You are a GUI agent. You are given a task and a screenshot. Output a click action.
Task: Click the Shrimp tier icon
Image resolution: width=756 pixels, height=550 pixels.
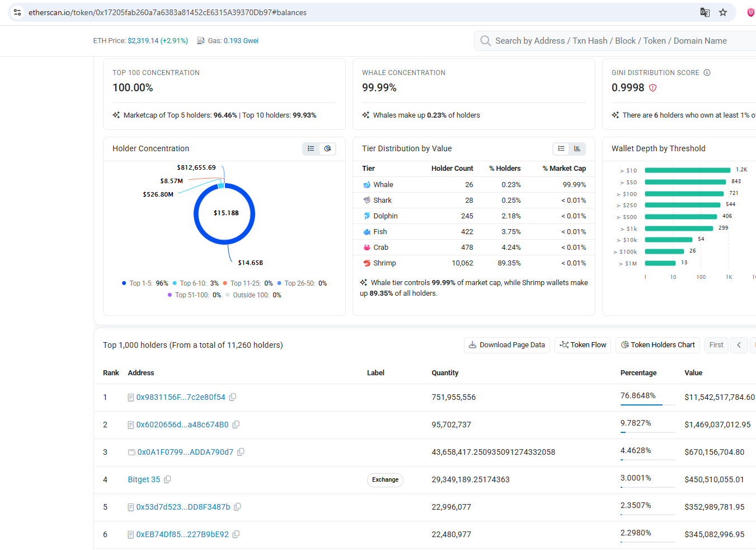coord(367,263)
